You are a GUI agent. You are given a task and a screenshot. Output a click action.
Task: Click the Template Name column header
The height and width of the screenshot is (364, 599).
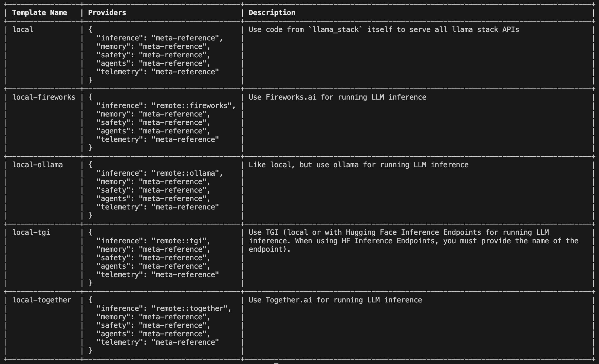40,13
